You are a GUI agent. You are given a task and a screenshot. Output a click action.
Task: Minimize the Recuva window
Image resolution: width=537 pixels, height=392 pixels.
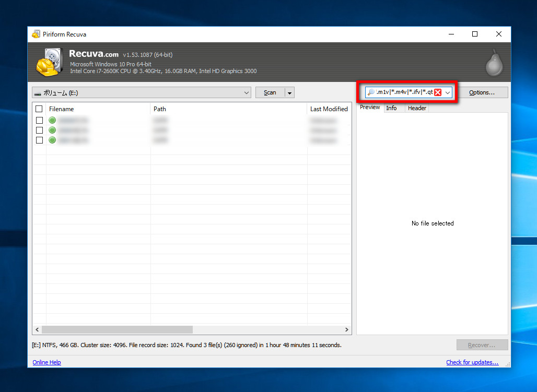(451, 34)
